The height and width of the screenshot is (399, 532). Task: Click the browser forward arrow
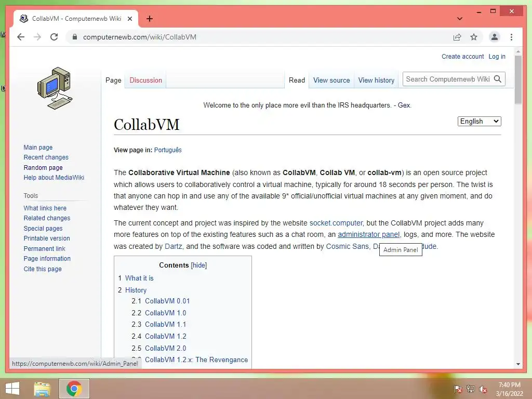tap(37, 37)
